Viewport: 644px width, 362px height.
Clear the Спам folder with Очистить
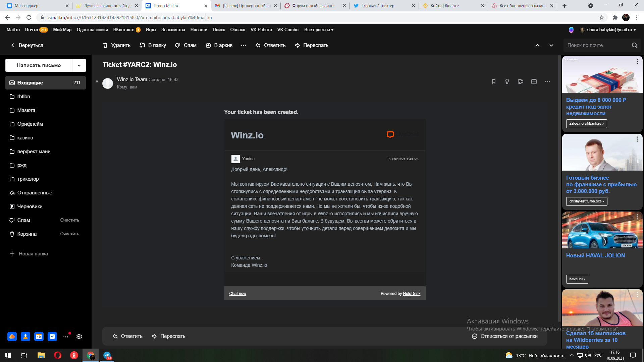pos(70,220)
